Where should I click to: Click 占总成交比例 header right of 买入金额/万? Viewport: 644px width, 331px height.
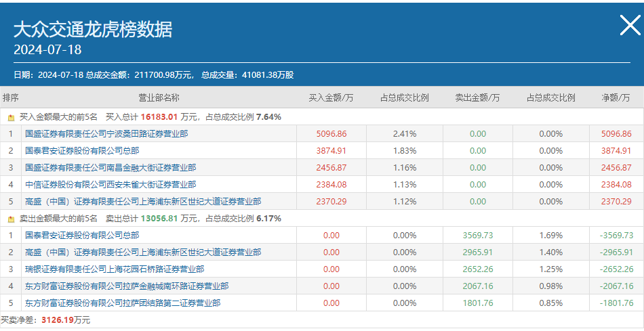pos(405,97)
